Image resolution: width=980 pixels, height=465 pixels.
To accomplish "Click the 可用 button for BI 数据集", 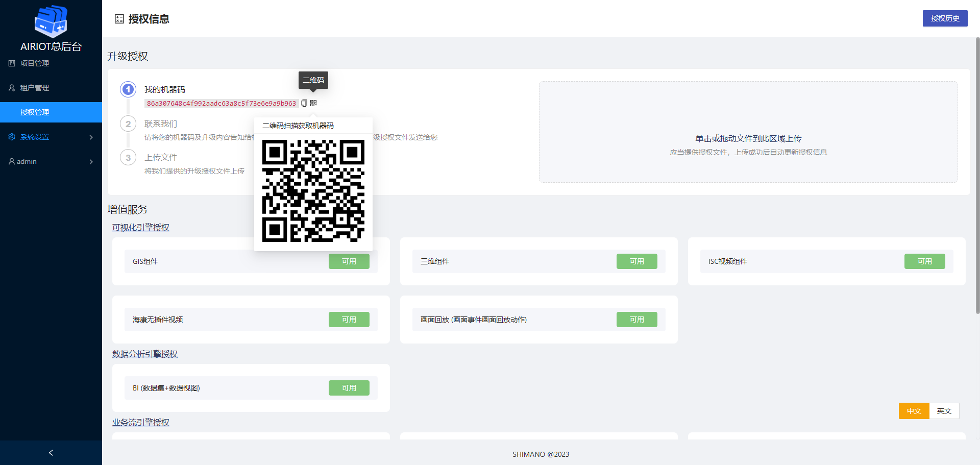I will [x=349, y=388].
